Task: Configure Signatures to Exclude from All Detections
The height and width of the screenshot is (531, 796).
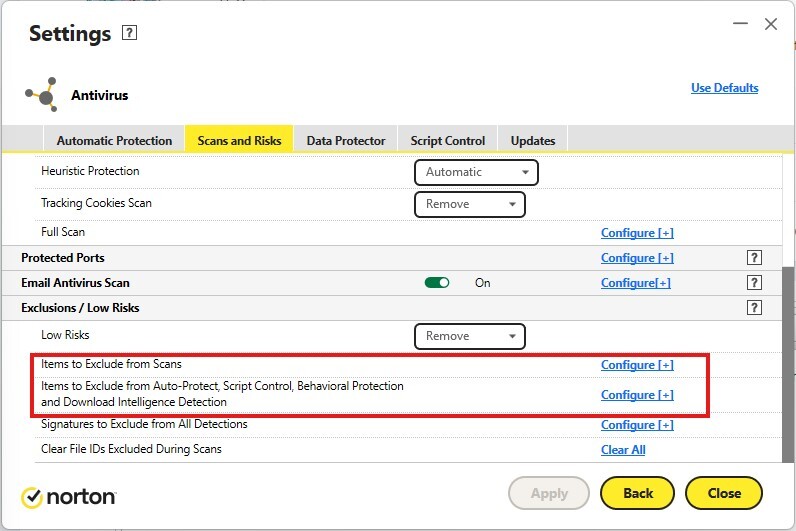Action: click(x=637, y=425)
